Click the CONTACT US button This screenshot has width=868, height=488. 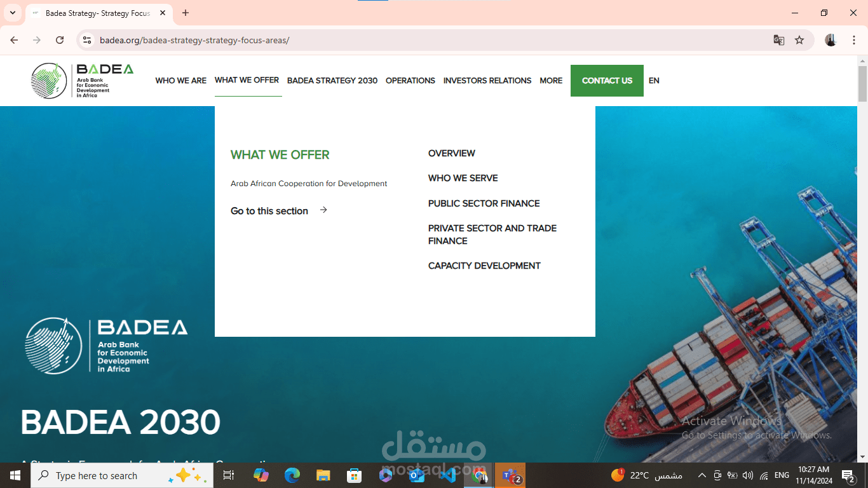pyautogui.click(x=607, y=81)
